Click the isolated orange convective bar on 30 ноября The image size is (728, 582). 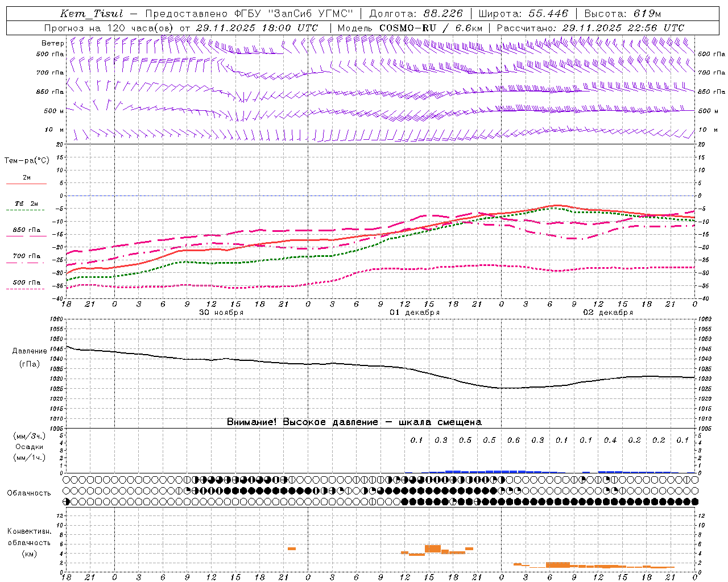[x=291, y=548]
